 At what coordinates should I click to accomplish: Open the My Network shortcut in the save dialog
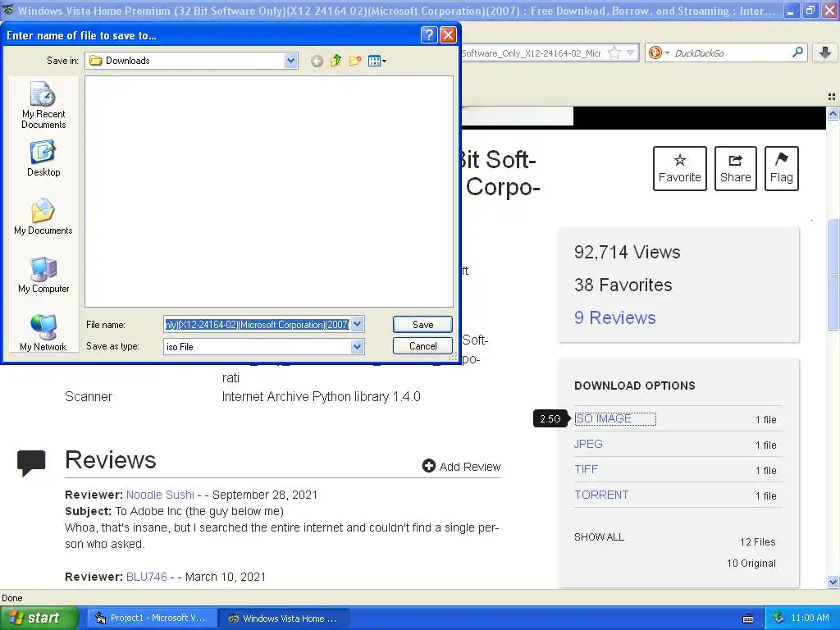(43, 333)
